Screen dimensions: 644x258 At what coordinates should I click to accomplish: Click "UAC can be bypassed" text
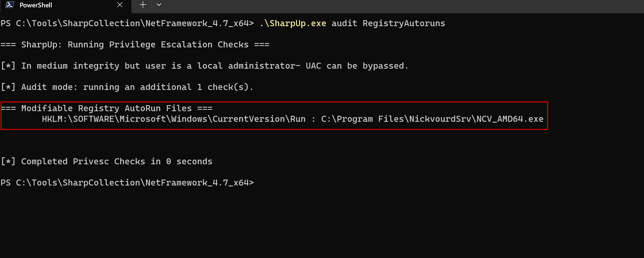point(357,66)
